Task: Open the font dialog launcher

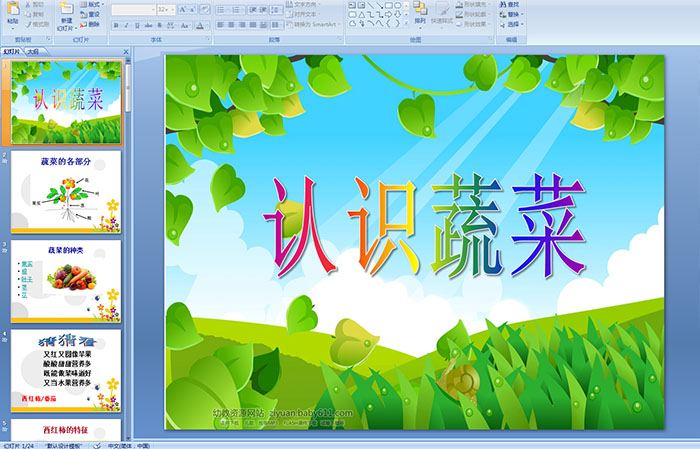Action: pyautogui.click(x=208, y=39)
